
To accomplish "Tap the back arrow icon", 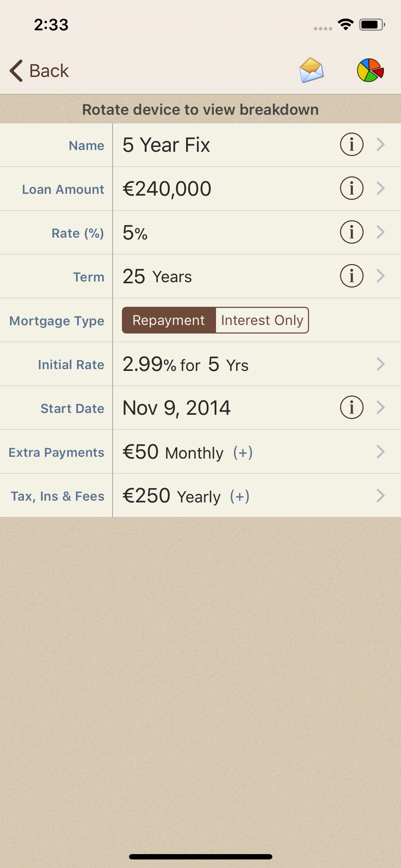I will pyautogui.click(x=17, y=71).
